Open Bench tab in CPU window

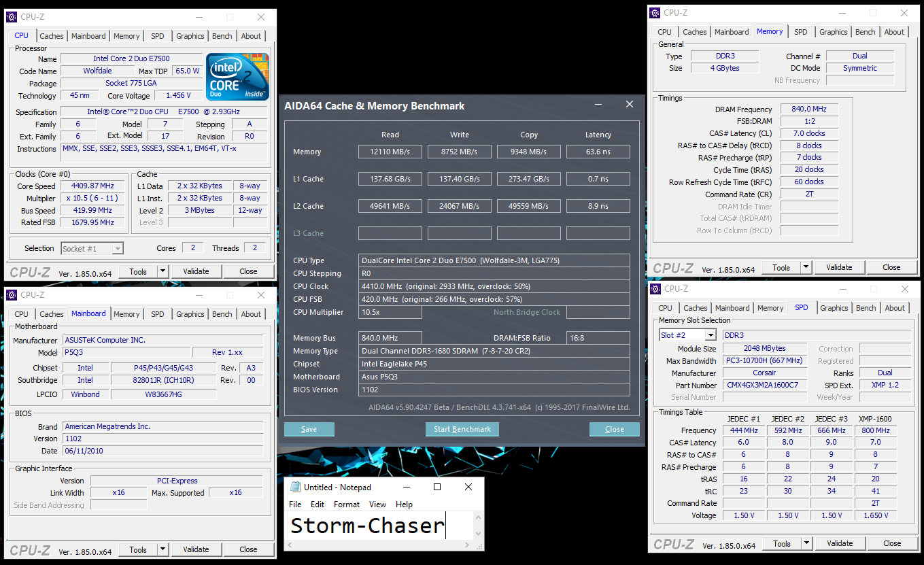[x=222, y=36]
